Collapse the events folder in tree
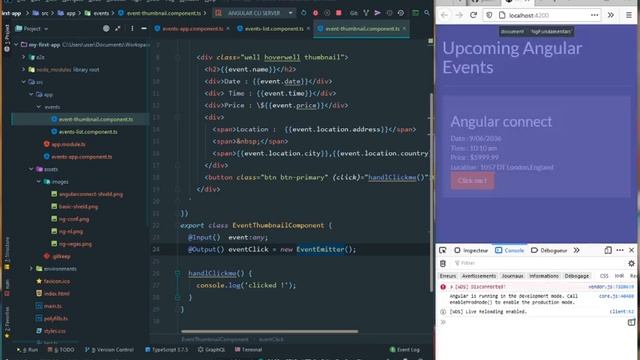This screenshot has width=640, height=360. tap(39, 107)
